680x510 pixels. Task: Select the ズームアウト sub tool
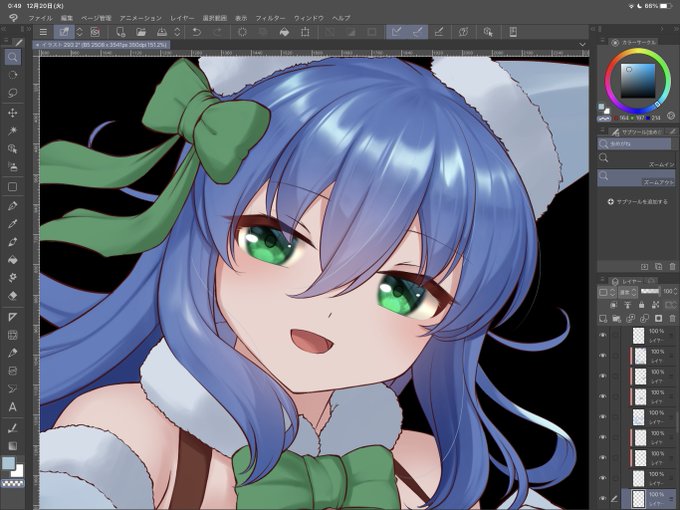pos(636,178)
